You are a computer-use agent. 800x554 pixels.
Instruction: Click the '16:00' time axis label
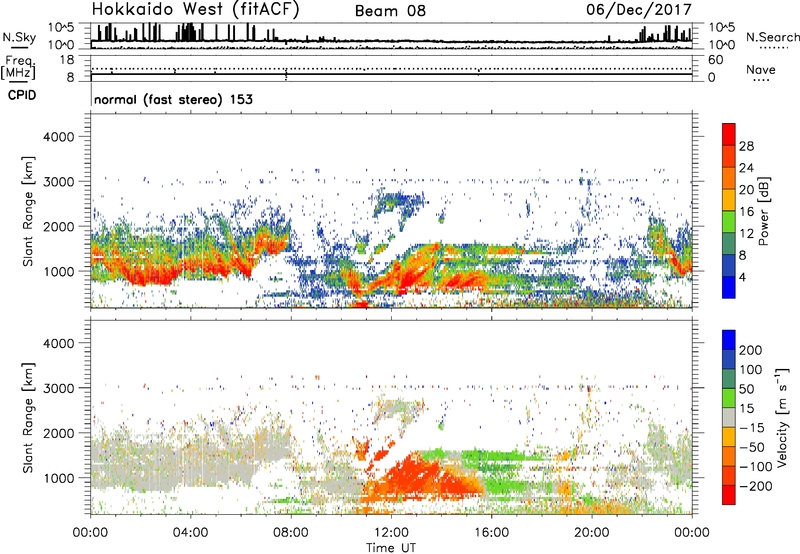pos(491,532)
